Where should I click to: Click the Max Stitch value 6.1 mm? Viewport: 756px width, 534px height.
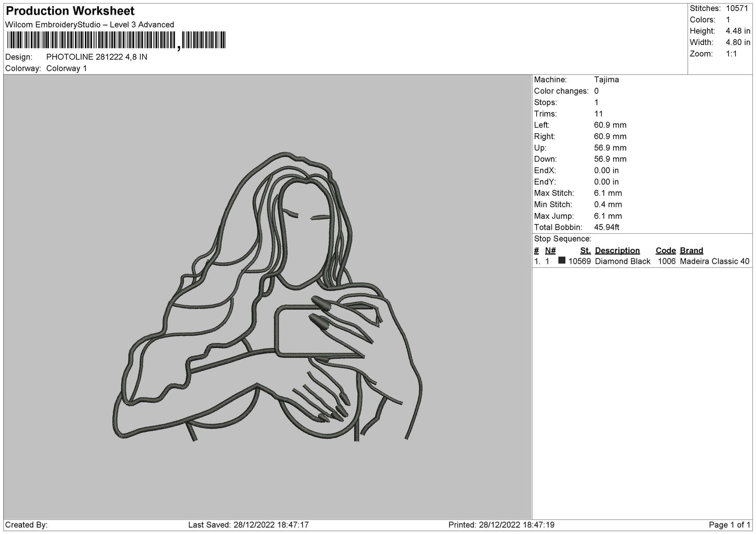click(x=608, y=194)
